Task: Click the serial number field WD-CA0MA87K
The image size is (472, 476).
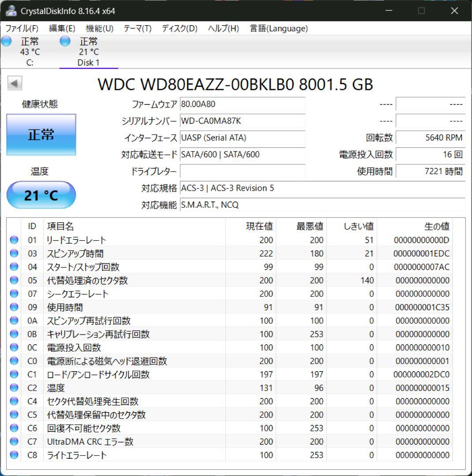Action: point(243,121)
